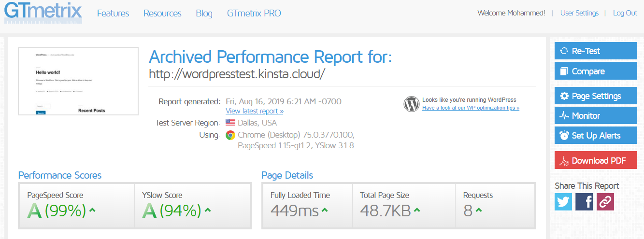The height and width of the screenshot is (239, 644).
Task: Click the Total Page Size 48.7KB value
Action: click(386, 211)
